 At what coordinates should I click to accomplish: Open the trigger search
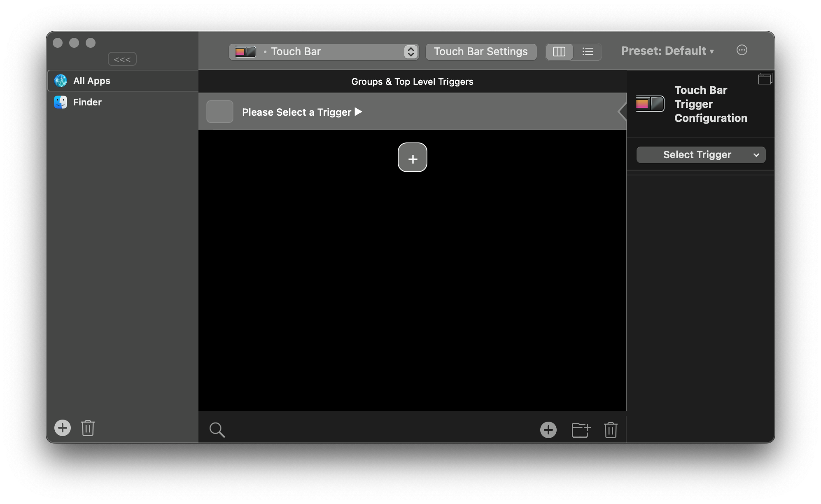point(217,430)
